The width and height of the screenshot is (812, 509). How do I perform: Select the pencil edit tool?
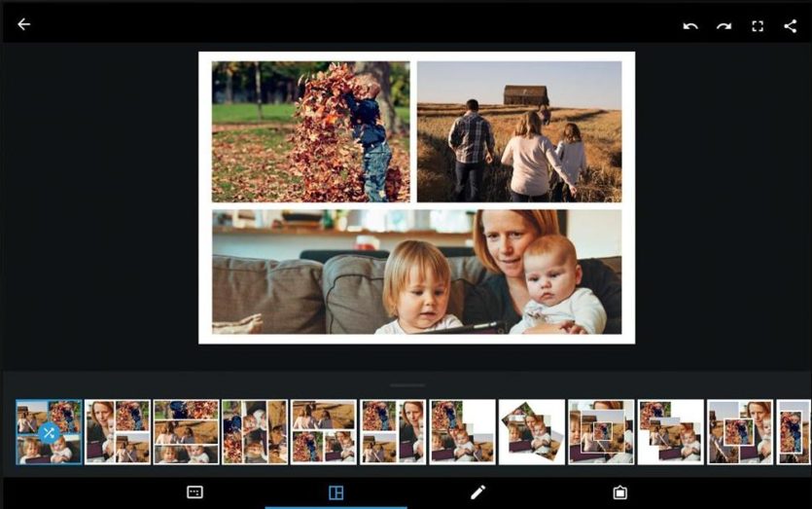point(477,491)
